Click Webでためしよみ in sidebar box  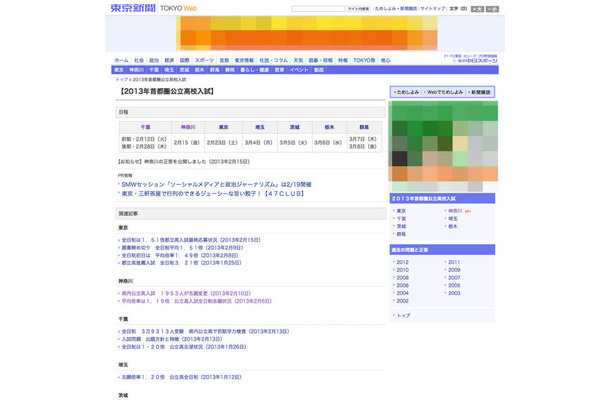click(x=445, y=92)
